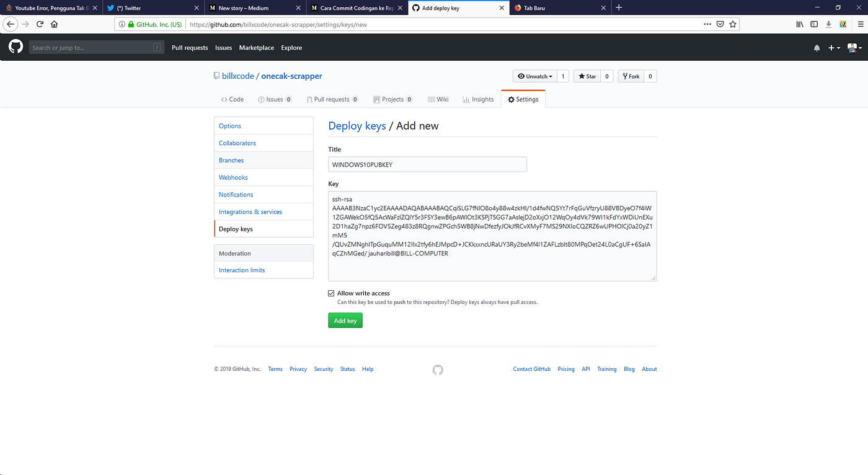Click the bookmark star in address bar
The height and width of the screenshot is (475, 868).
[x=733, y=24]
